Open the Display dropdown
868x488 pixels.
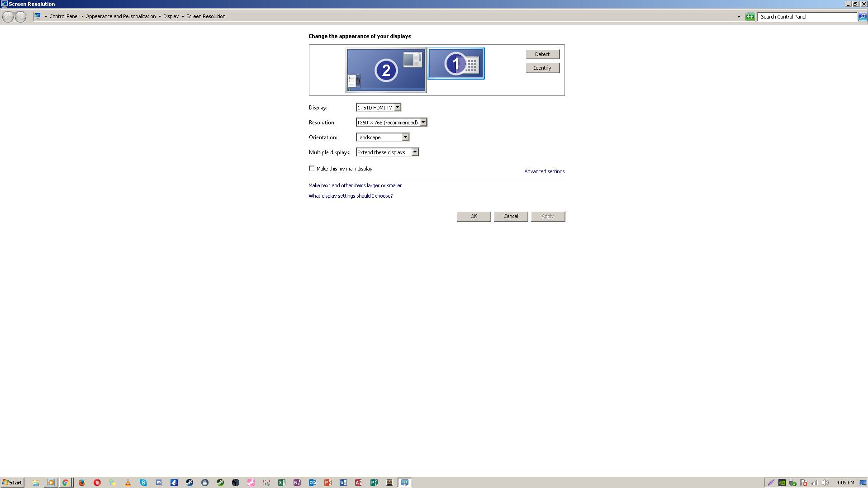click(378, 108)
